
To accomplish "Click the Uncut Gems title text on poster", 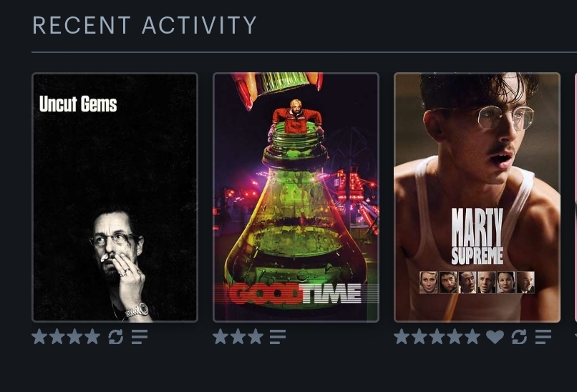I will (x=78, y=104).
